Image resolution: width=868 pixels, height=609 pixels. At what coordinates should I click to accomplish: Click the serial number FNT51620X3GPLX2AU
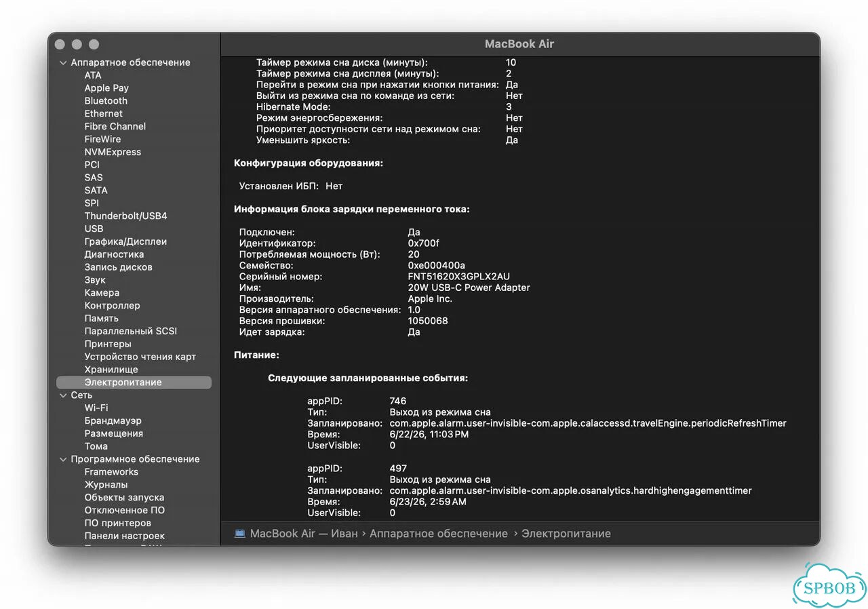(459, 277)
